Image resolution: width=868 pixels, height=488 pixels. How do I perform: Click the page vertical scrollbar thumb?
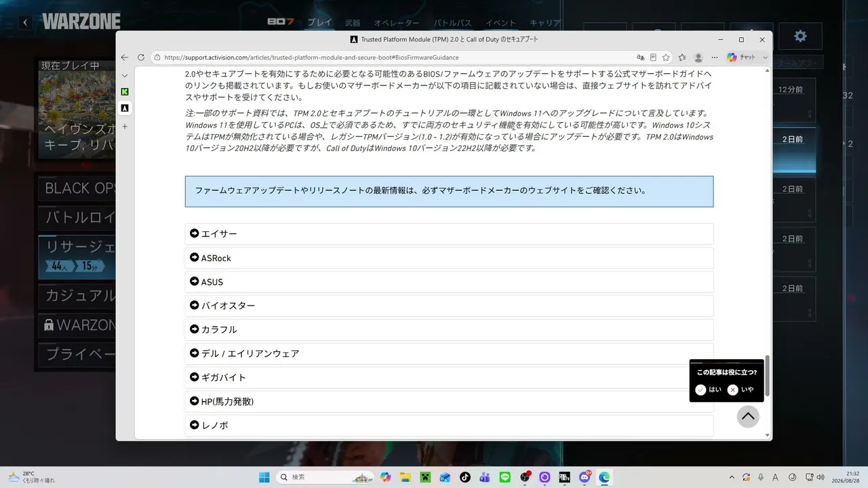[768, 375]
